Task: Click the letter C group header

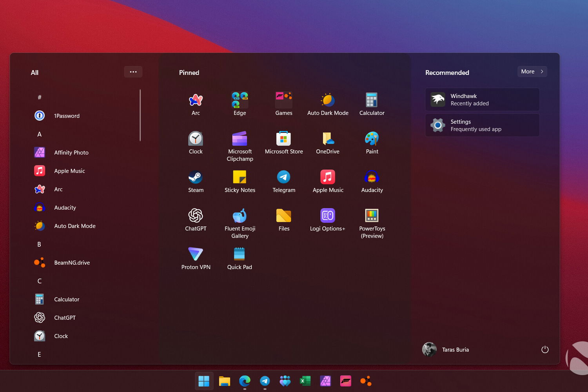Action: pyautogui.click(x=39, y=281)
